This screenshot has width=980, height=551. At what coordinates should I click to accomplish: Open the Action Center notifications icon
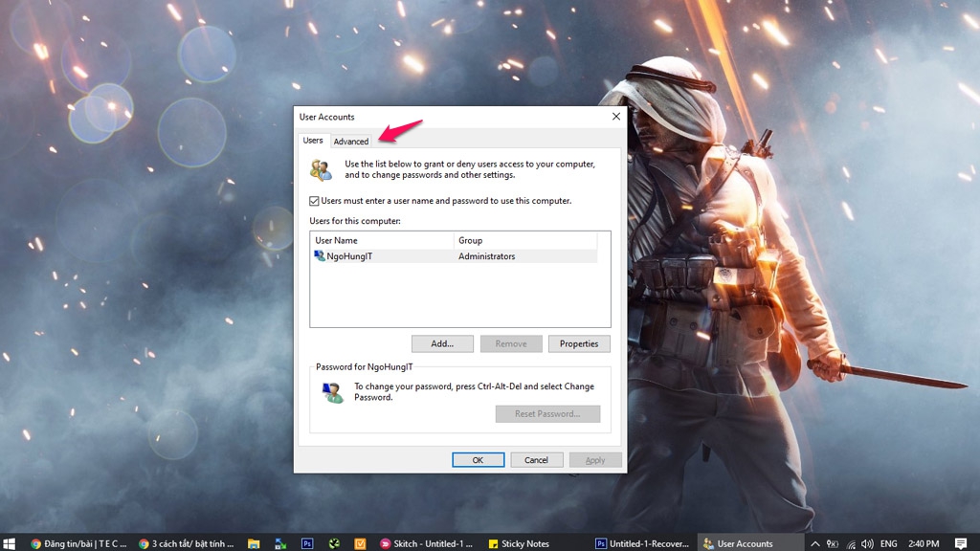[961, 543]
